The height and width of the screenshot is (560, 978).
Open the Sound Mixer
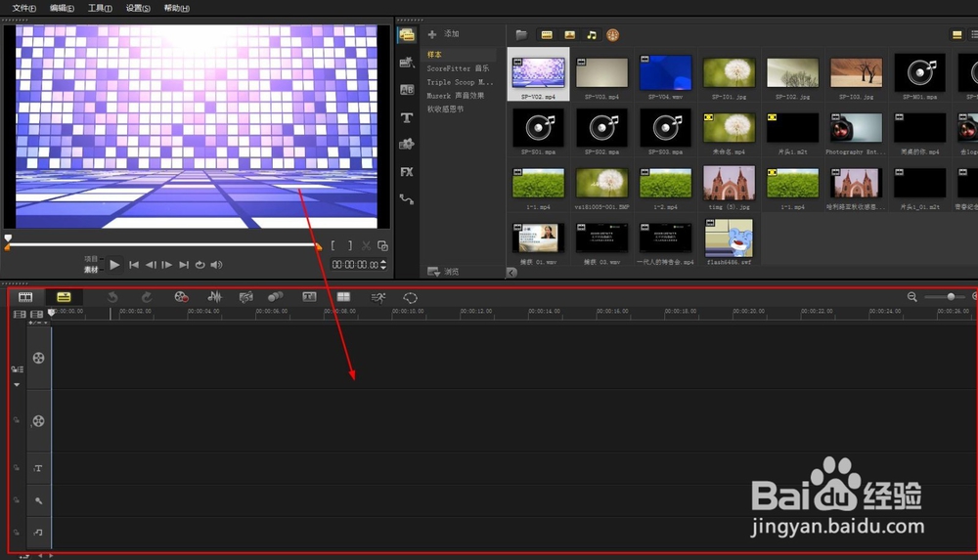click(x=214, y=297)
